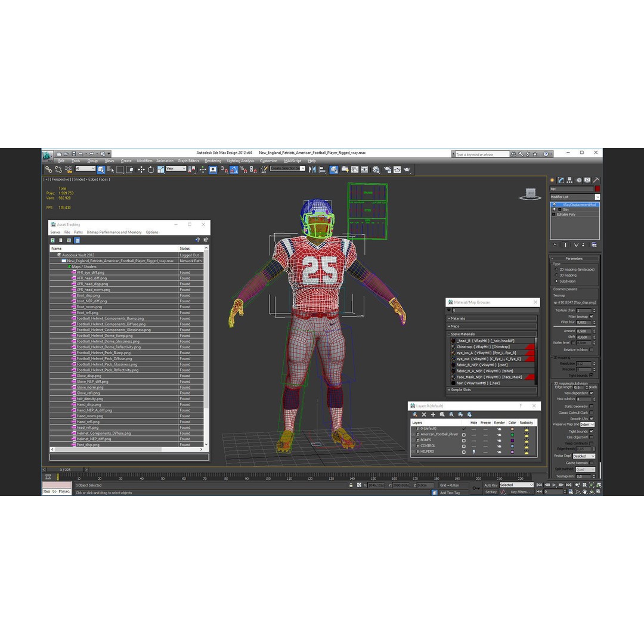
Task: Click the Texmap Top_disp.png button
Action: (x=575, y=302)
